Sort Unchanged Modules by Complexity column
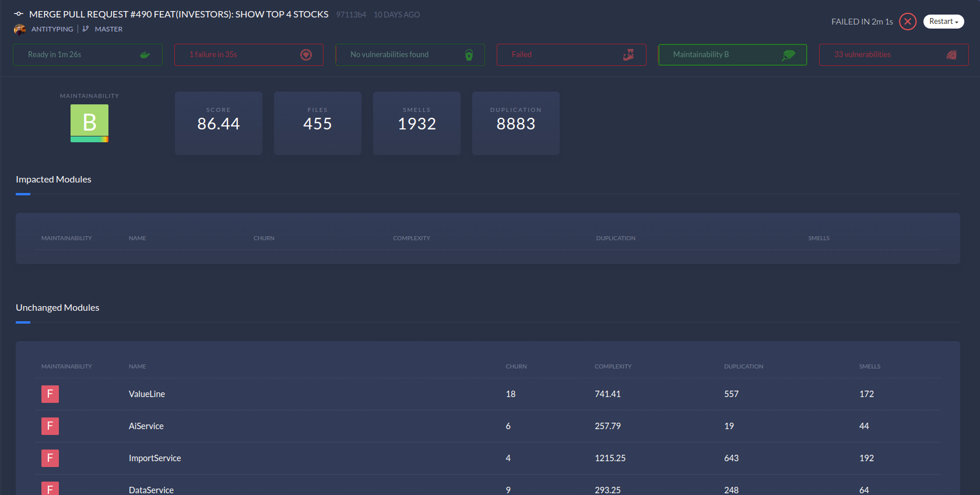980x495 pixels. [613, 367]
